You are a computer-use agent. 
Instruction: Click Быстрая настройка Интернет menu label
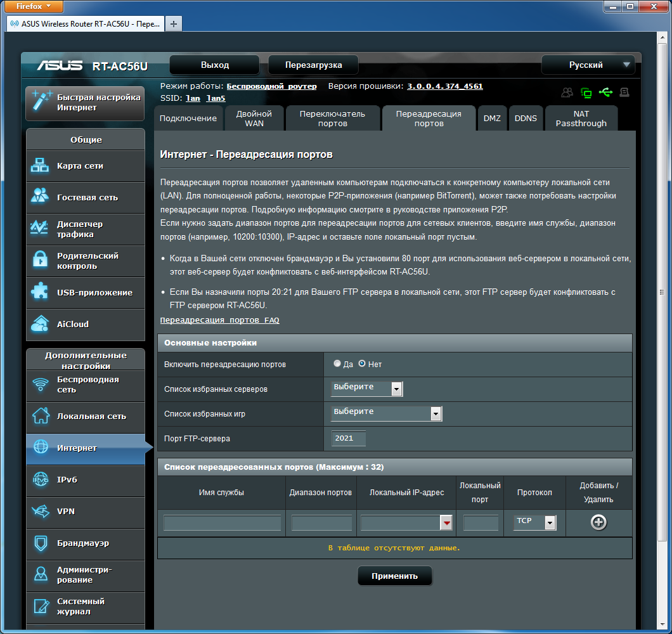(x=98, y=103)
